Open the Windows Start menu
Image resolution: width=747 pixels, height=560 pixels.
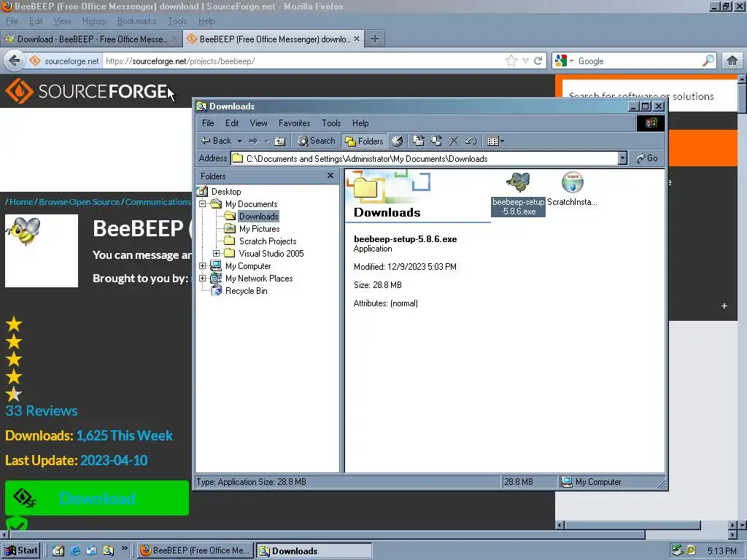[x=20, y=551]
